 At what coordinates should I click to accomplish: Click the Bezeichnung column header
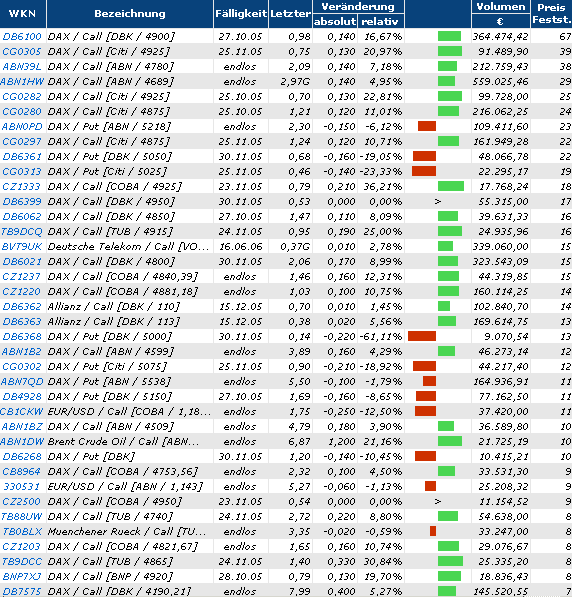pyautogui.click(x=130, y=14)
